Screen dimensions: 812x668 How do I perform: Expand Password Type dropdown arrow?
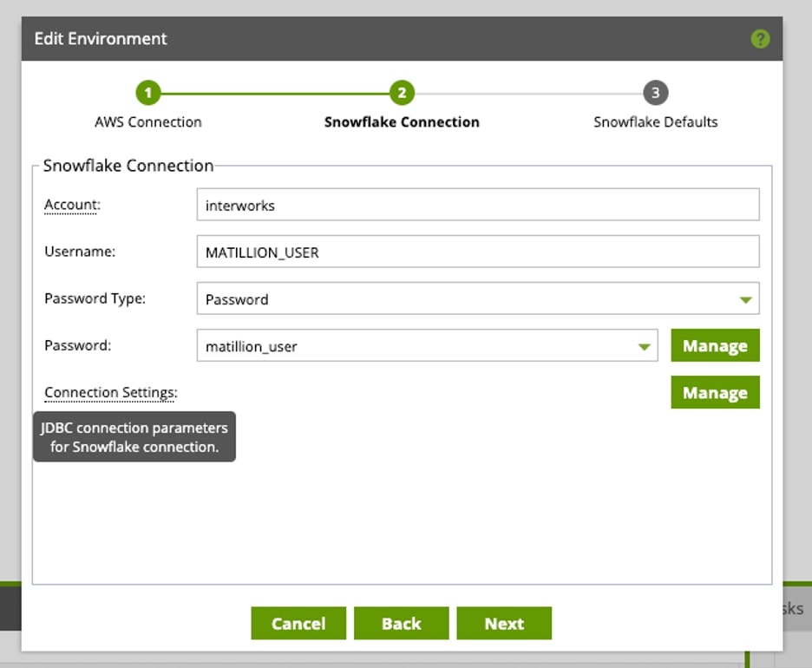pos(746,299)
